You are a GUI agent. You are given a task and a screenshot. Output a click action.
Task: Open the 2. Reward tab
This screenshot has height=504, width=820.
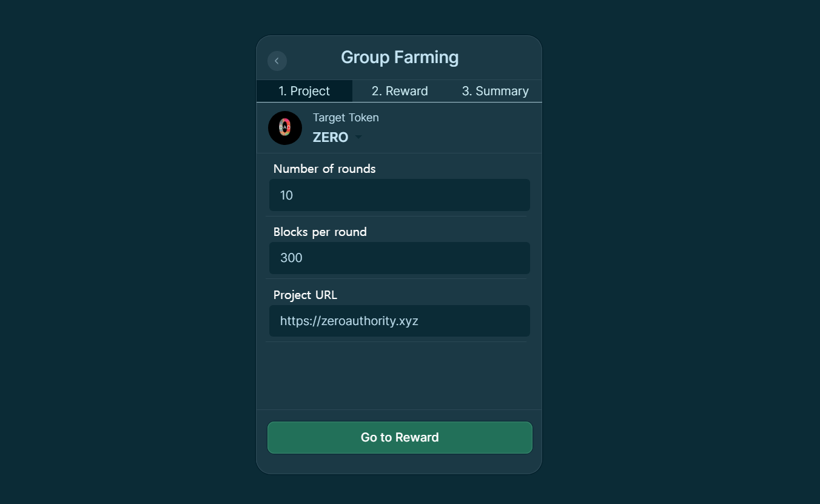click(x=400, y=91)
